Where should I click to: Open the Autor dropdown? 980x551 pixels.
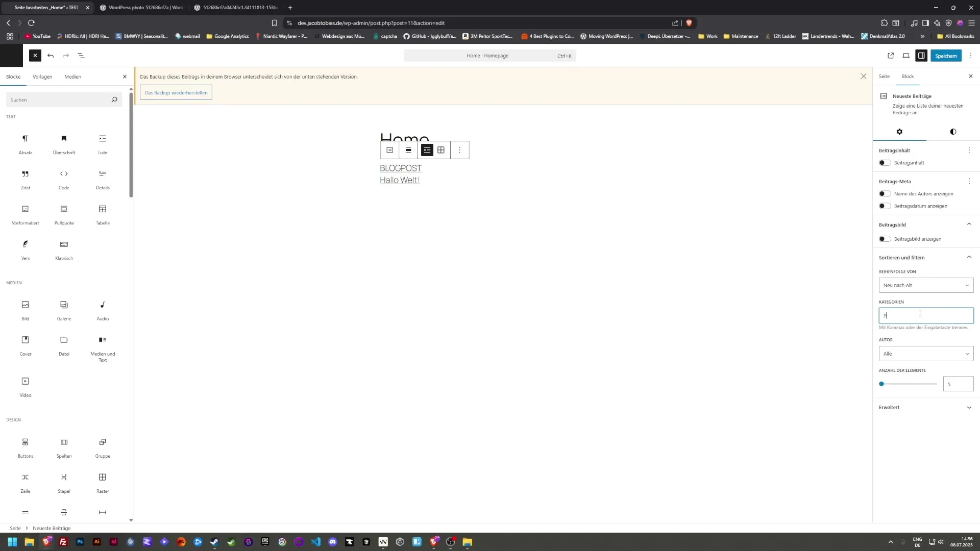[x=925, y=354]
